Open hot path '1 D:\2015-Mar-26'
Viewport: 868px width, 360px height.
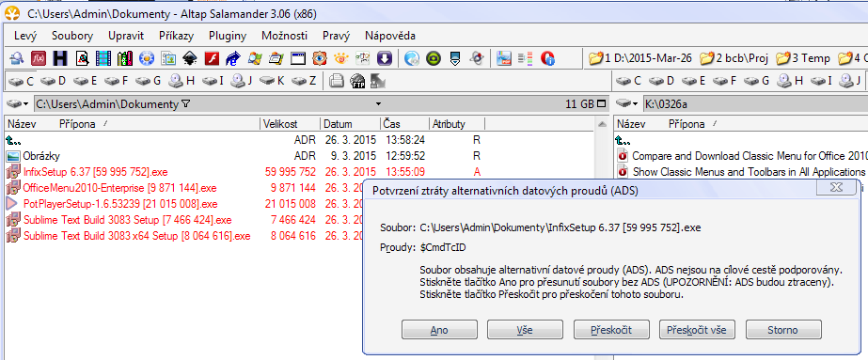coord(639,58)
